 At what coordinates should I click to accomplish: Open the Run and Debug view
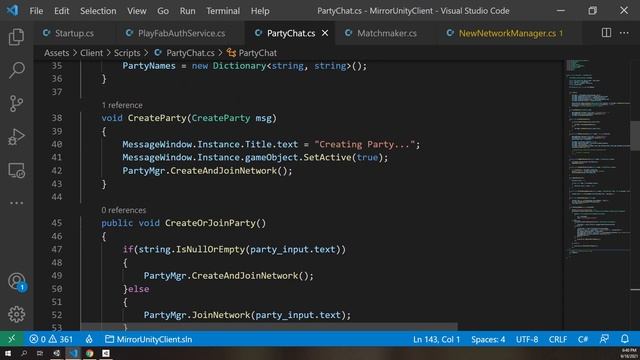[x=16, y=137]
